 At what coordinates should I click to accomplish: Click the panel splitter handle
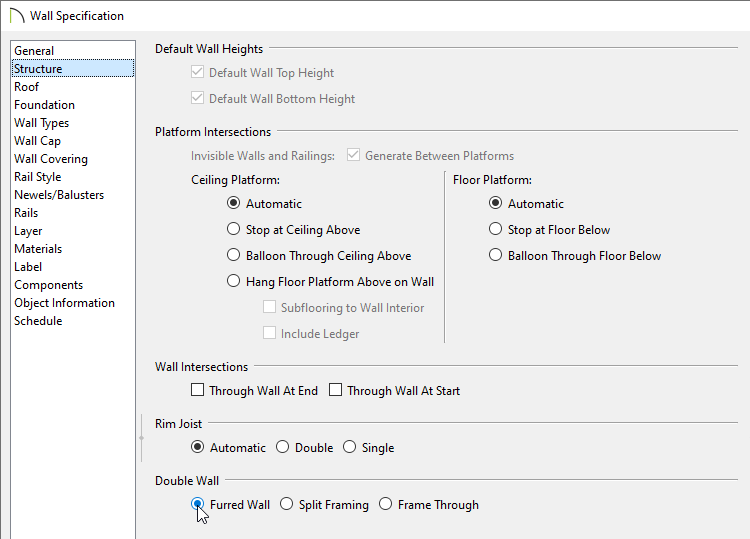pyautogui.click(x=142, y=438)
